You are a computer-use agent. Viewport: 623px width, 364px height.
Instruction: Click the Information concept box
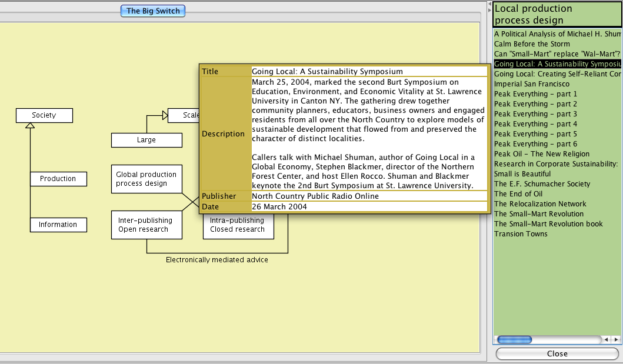[58, 225]
